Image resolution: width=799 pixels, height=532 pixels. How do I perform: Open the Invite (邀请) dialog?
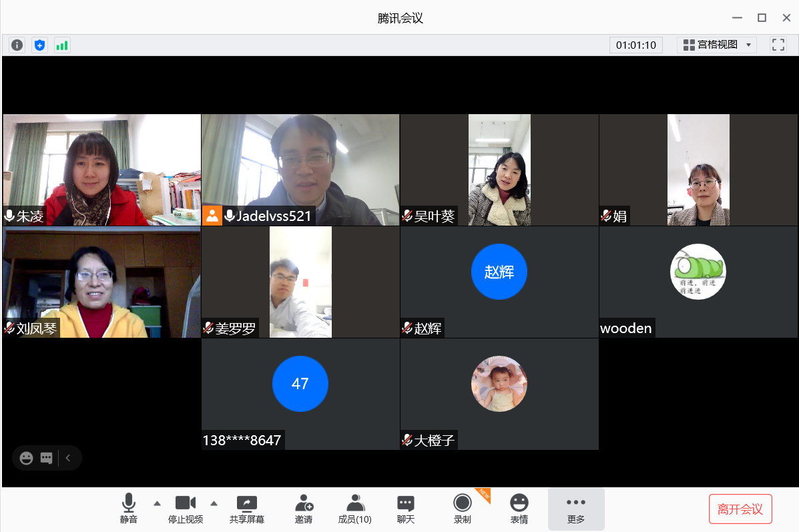(x=304, y=509)
